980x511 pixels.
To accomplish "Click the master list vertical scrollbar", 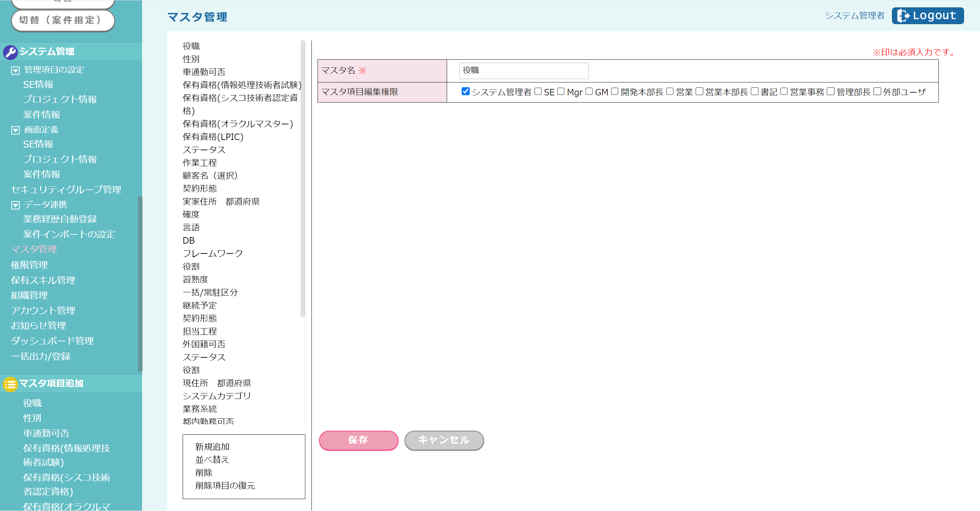I will pyautogui.click(x=303, y=179).
